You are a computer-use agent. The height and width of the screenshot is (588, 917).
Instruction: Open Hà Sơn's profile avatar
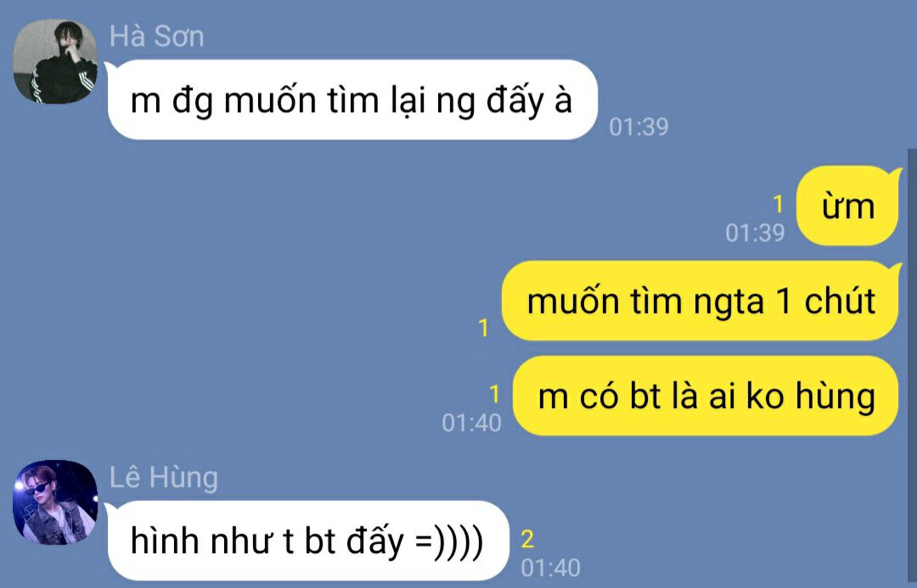[x=55, y=61]
